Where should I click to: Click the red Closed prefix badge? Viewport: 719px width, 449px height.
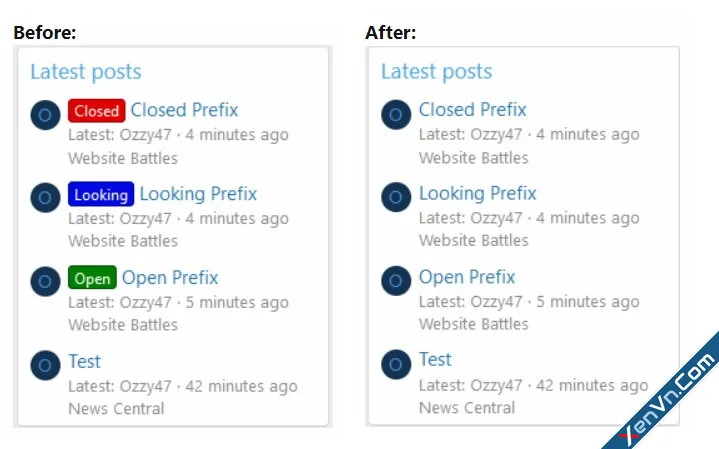tap(97, 111)
